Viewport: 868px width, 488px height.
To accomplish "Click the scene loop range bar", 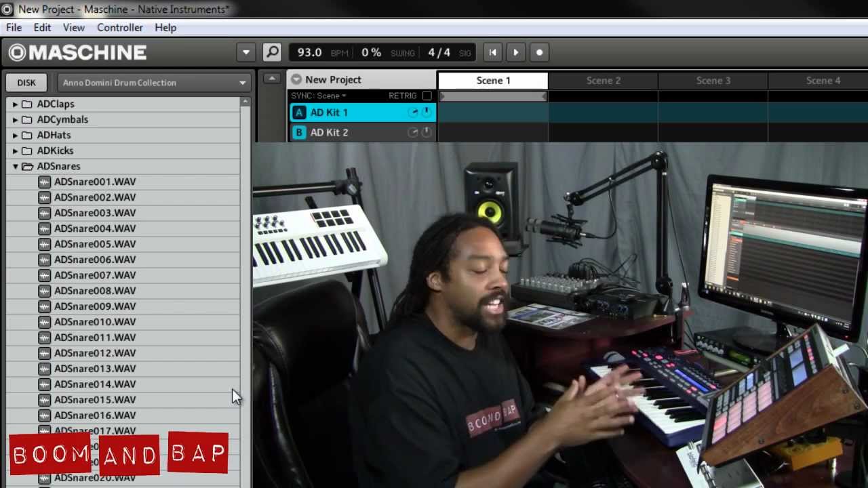I will (493, 96).
